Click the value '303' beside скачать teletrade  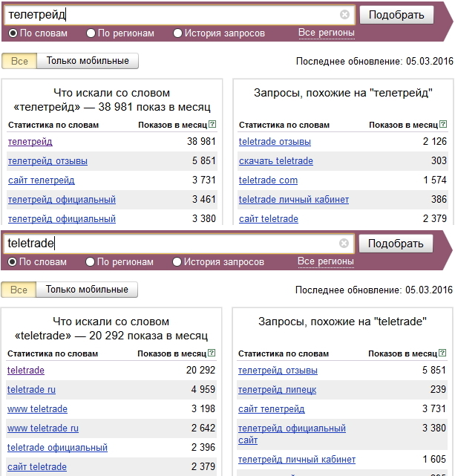439,160
